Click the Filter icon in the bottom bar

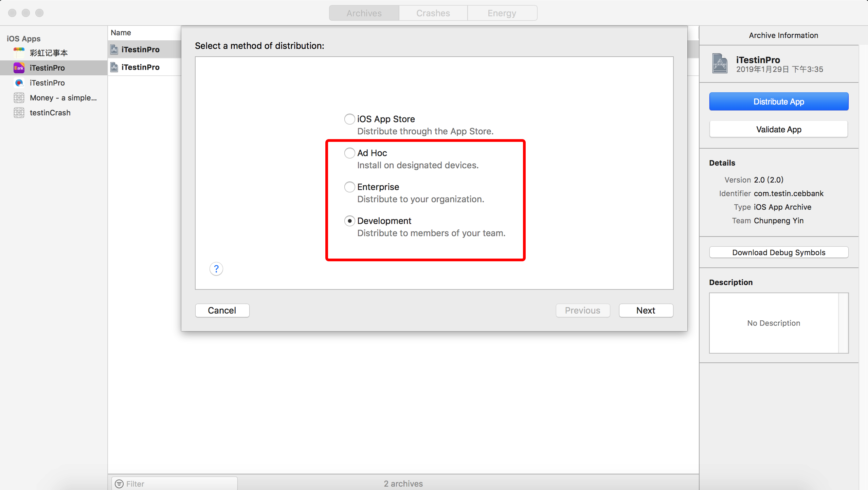tap(119, 484)
